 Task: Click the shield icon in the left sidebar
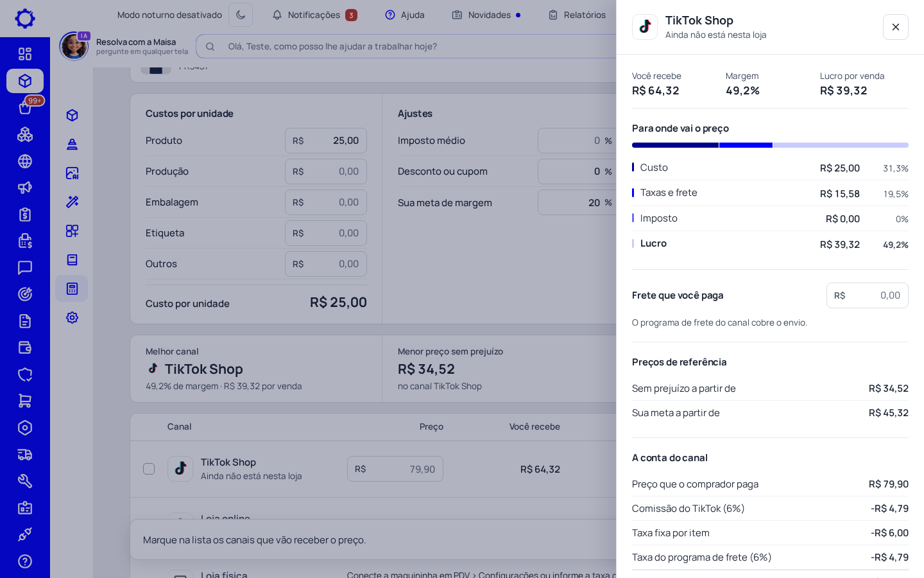click(25, 374)
